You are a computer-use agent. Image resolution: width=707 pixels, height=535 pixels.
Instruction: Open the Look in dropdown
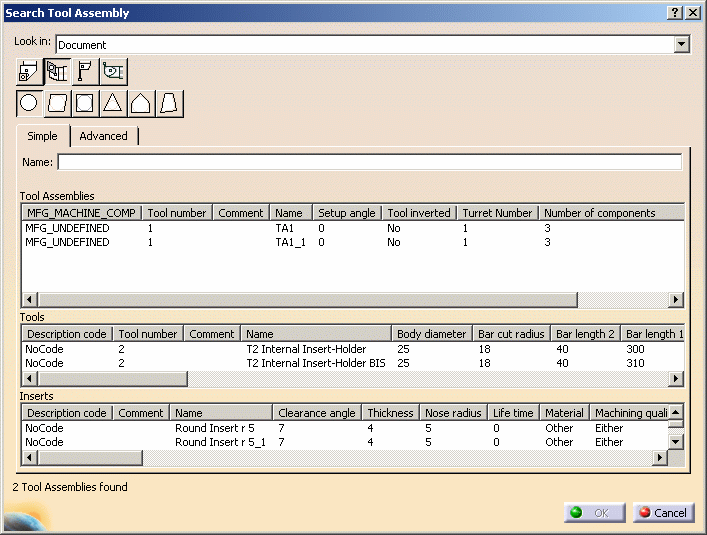682,44
